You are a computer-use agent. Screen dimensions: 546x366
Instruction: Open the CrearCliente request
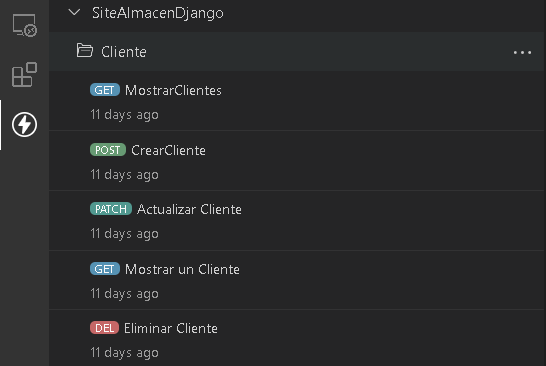168,150
